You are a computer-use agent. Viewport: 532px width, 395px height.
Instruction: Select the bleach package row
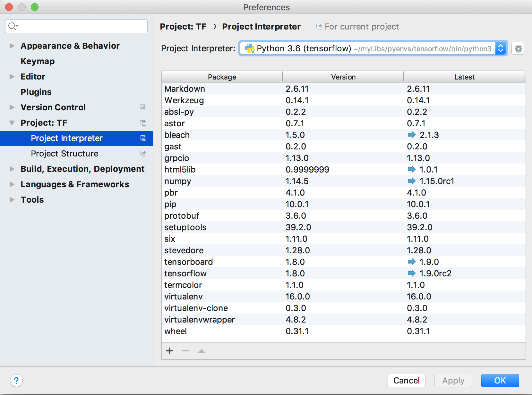click(x=343, y=135)
